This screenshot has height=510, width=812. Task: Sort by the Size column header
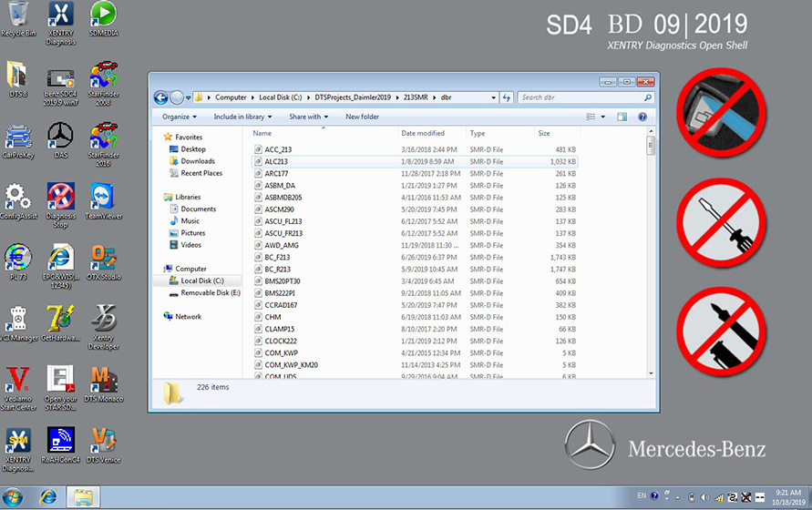(x=544, y=133)
